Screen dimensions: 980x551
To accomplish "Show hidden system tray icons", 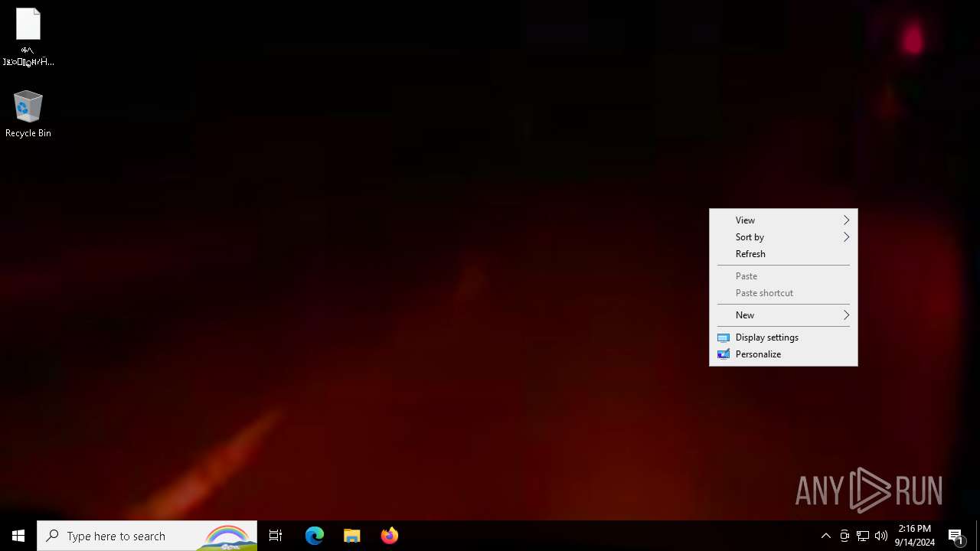I will pos(825,536).
